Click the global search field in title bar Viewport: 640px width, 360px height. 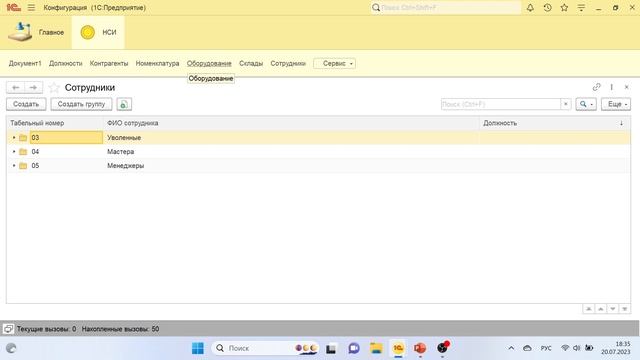pyautogui.click(x=446, y=7)
